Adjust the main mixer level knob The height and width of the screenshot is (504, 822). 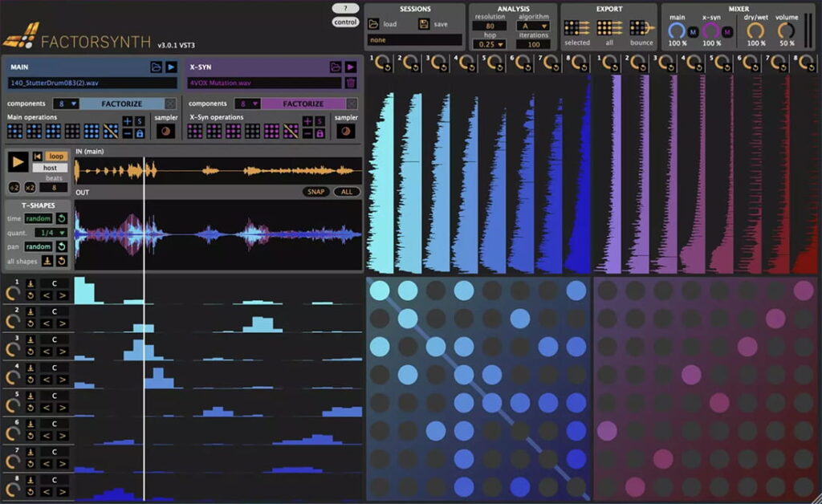click(677, 31)
